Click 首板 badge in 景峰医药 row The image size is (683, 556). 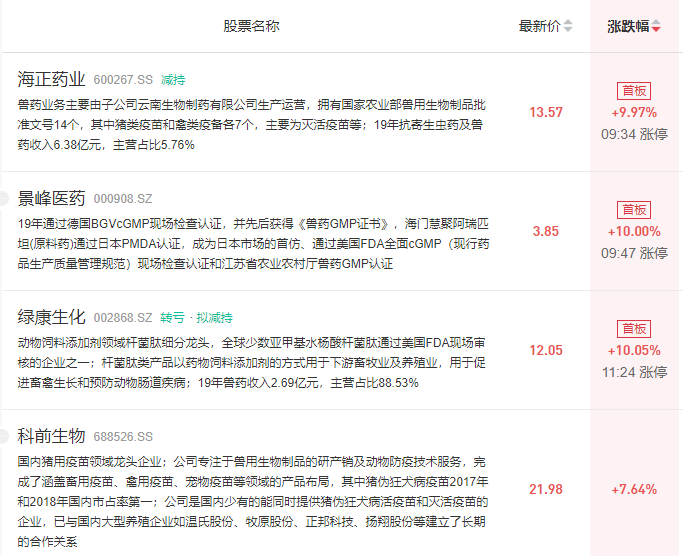coord(634,210)
